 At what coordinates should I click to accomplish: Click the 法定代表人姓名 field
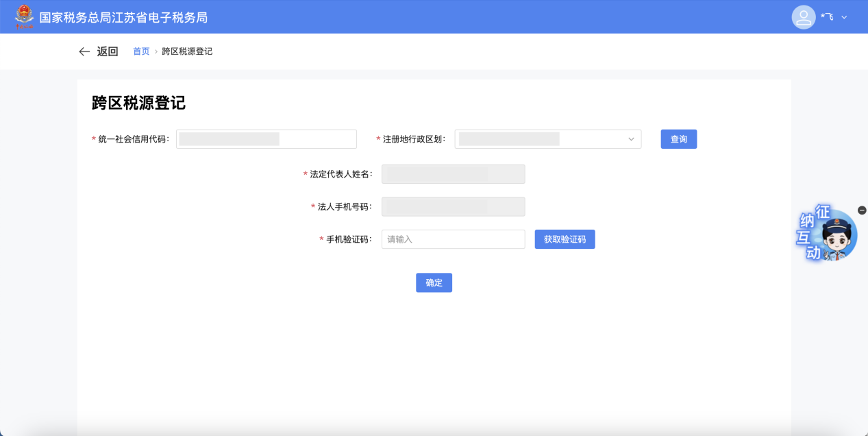point(453,174)
